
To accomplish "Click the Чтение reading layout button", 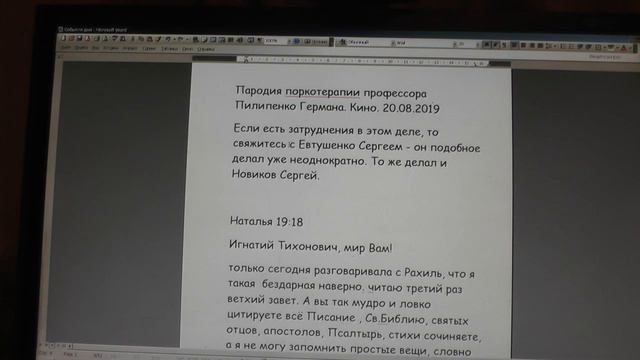I will 315,41.
